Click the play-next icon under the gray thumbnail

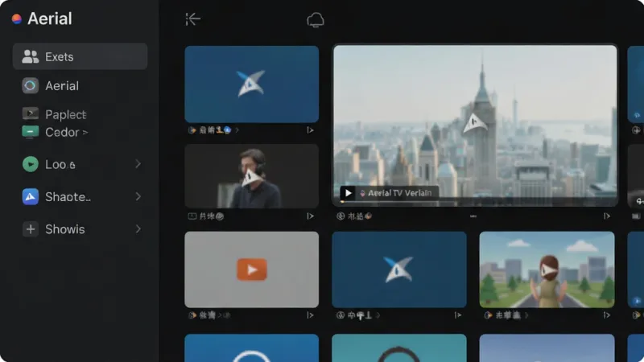(310, 315)
